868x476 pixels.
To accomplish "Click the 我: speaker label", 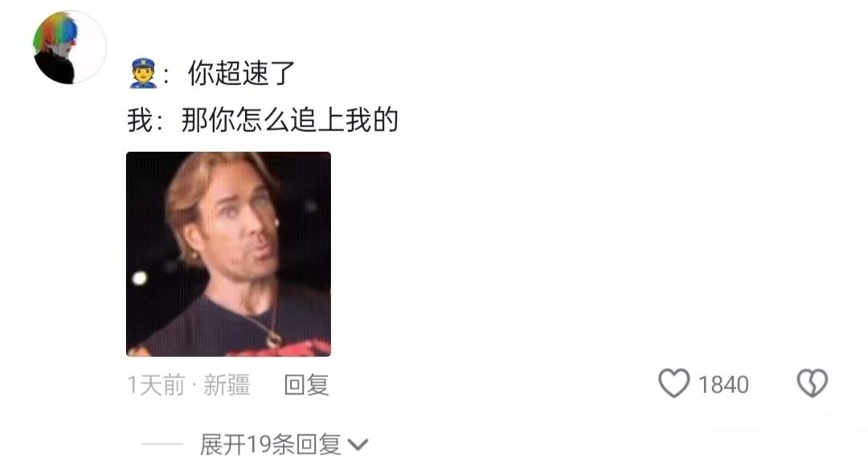I will tap(145, 120).
